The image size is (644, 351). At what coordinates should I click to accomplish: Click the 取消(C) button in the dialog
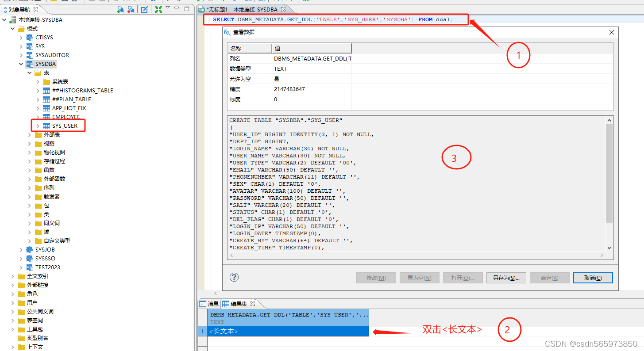(x=593, y=278)
